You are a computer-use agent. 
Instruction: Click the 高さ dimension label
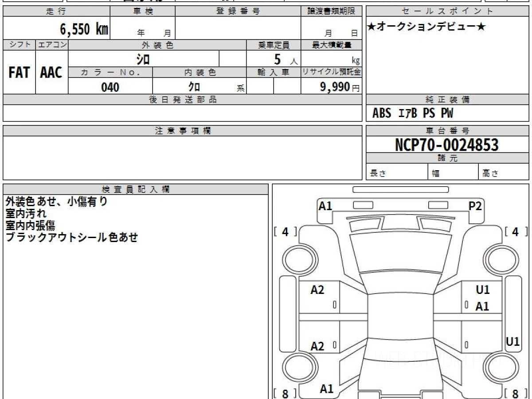[491, 174]
